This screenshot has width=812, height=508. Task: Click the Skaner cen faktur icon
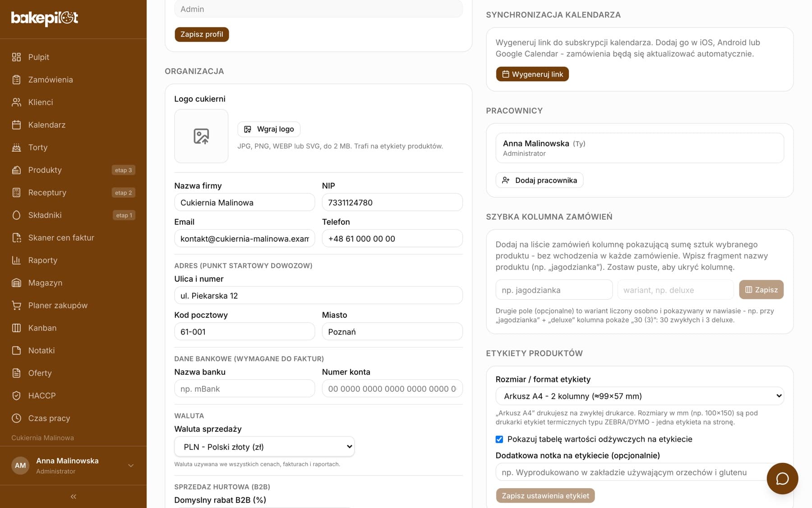16,238
